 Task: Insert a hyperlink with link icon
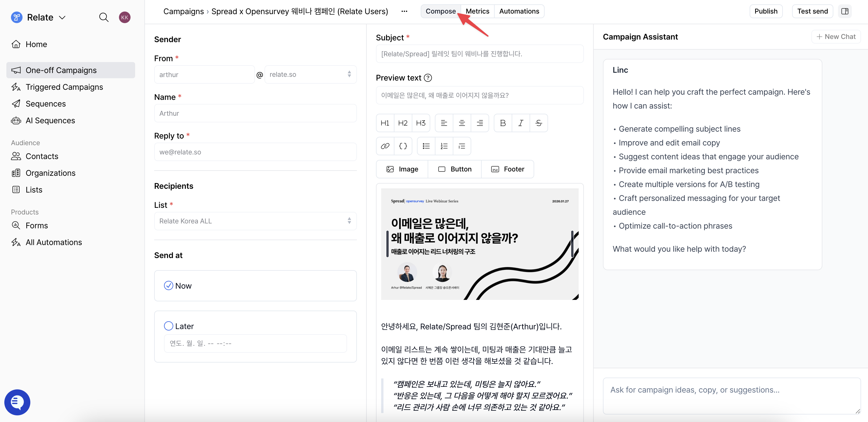tap(385, 146)
